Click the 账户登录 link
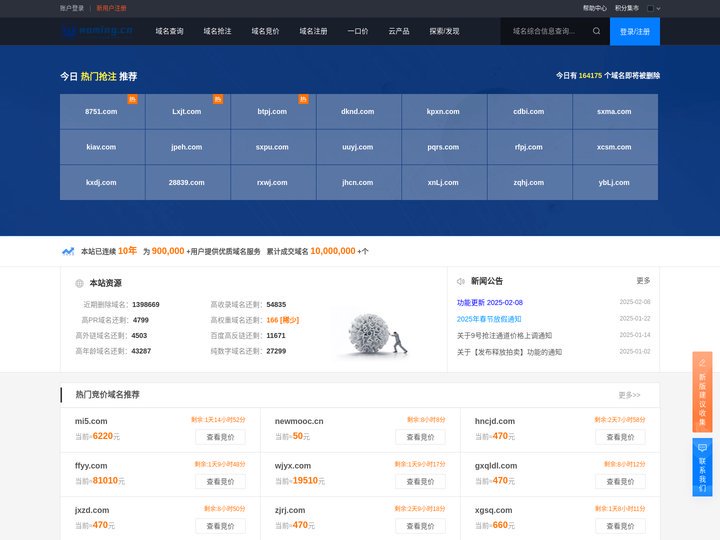The width and height of the screenshot is (720, 540). coord(72,8)
